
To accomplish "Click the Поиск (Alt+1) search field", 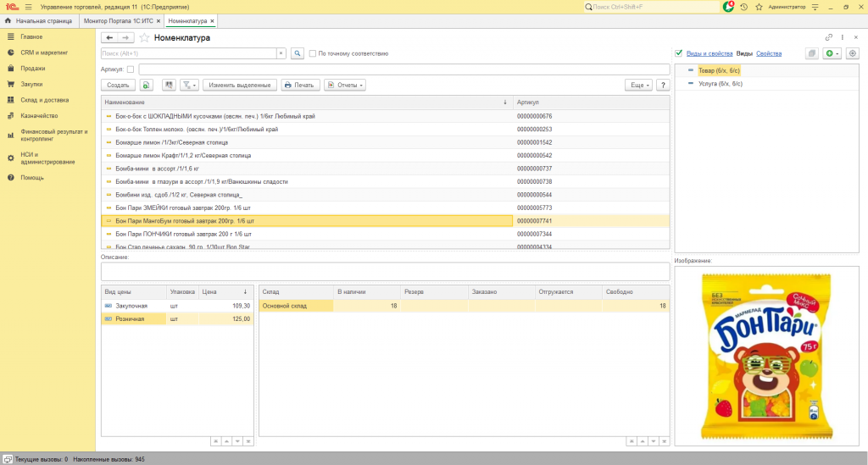I will coord(188,53).
